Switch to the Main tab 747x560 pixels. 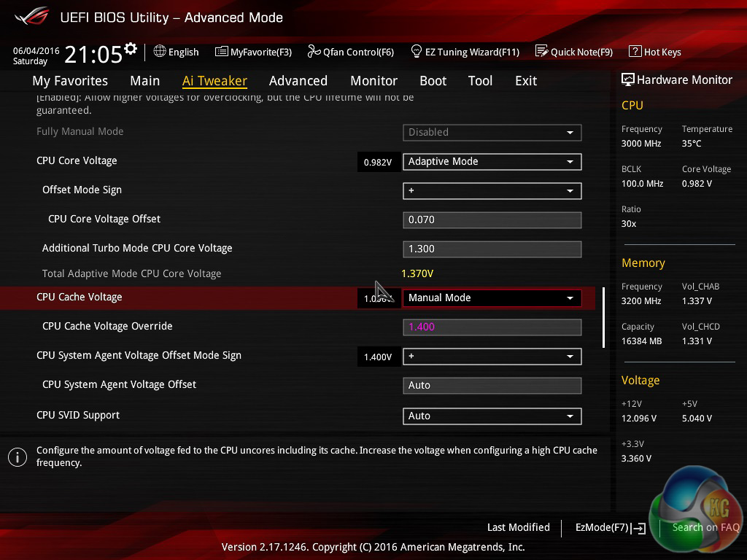pos(145,81)
